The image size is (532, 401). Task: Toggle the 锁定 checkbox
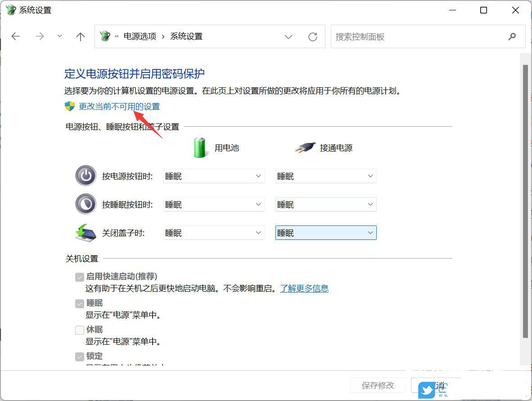click(x=79, y=356)
